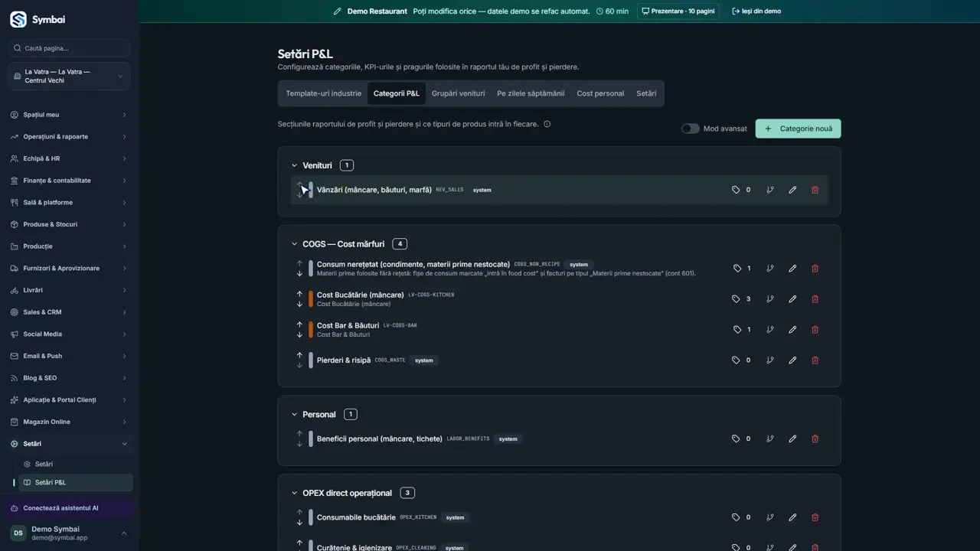Open the Sales & CRM sidebar section
980x551 pixels.
coord(69,312)
